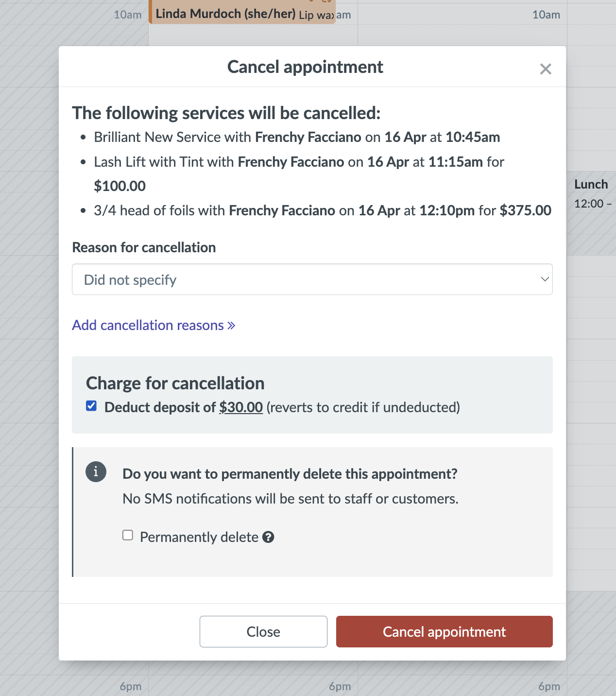Click the info icon beside delete question
Image resolution: width=616 pixels, height=696 pixels.
point(96,471)
